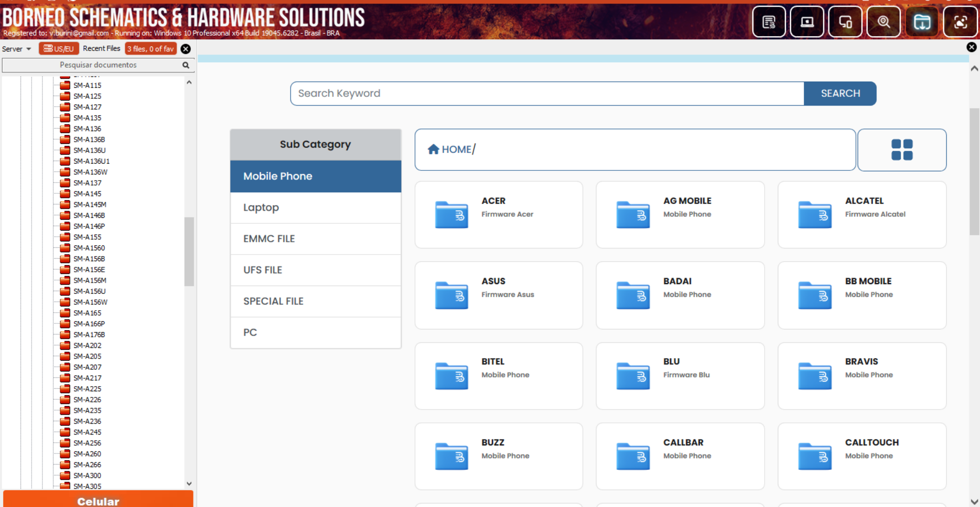Select SM-A166P tree item

click(x=89, y=324)
